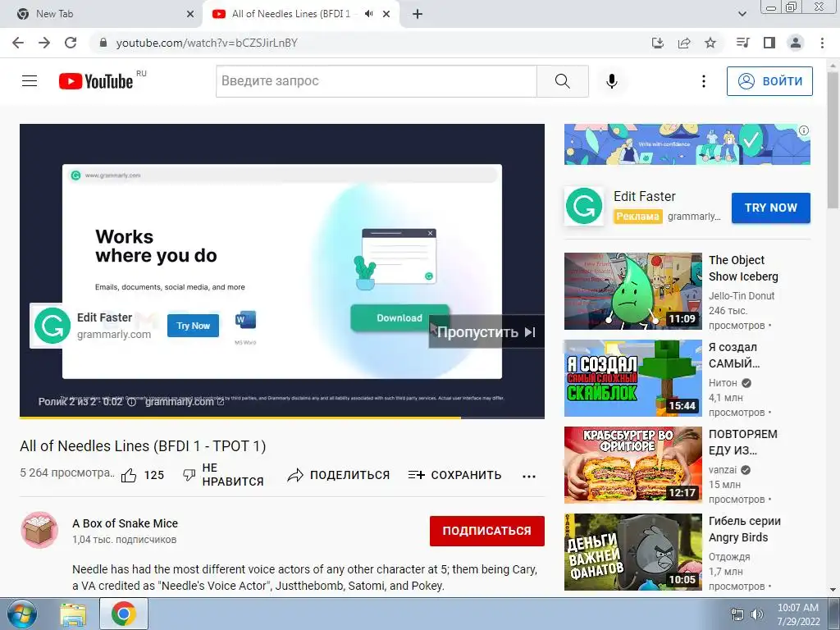Viewport: 840px width, 630px height.
Task: Like the video with thumbs up
Action: (129, 475)
